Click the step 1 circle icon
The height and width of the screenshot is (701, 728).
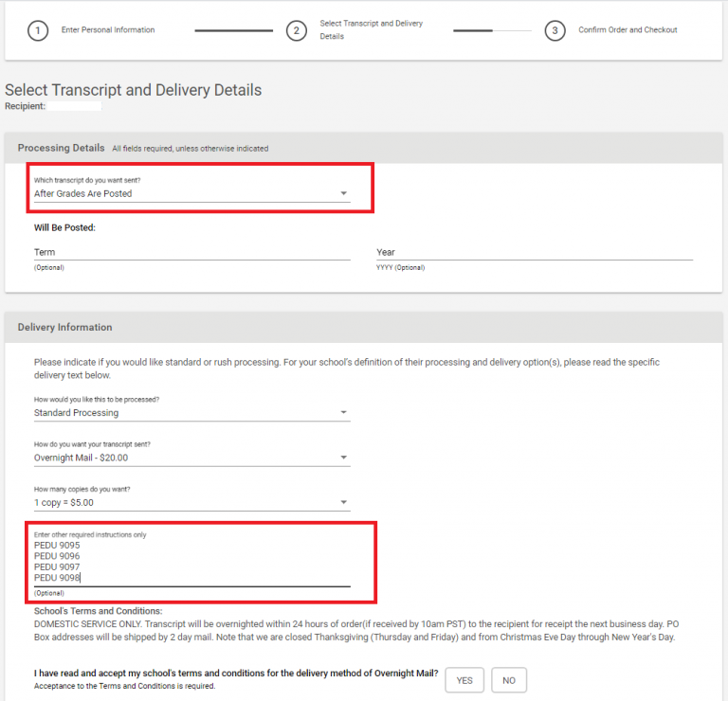[x=38, y=30]
